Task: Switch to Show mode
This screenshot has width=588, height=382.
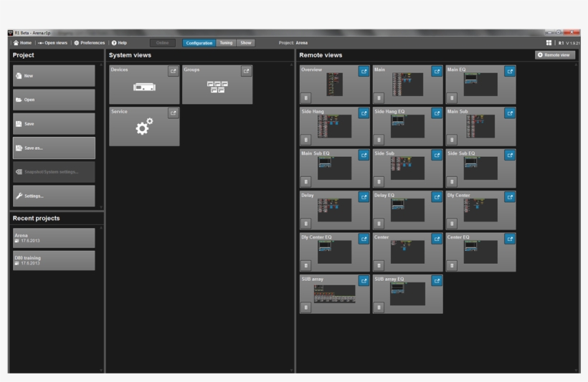Action: point(246,43)
